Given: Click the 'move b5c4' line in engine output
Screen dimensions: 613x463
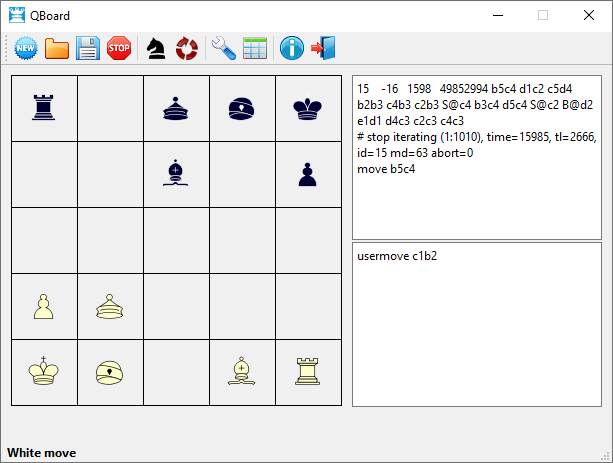Looking at the screenshot, I should pos(386,169).
